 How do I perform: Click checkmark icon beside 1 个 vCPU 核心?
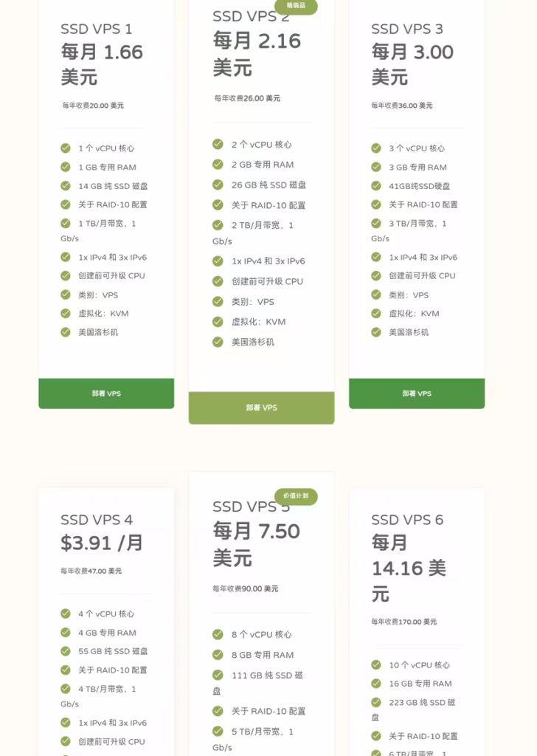pyautogui.click(x=66, y=148)
